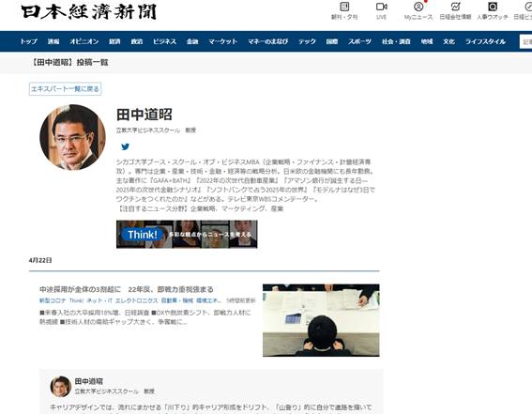Open the 文化 section
Viewport: 532px width, 414px height.
coord(448,41)
